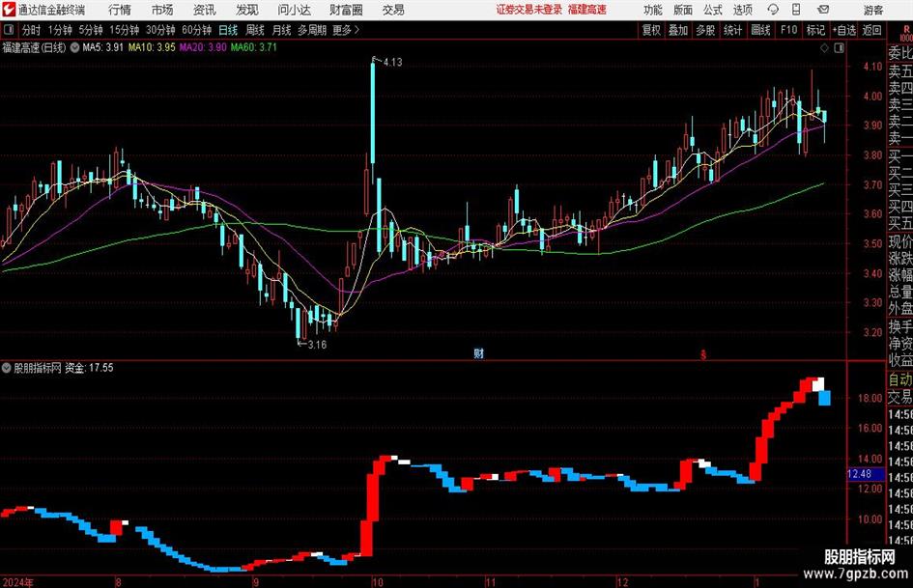Open the customer service headset icon
Screen dimensions: 913x588
point(773,10)
